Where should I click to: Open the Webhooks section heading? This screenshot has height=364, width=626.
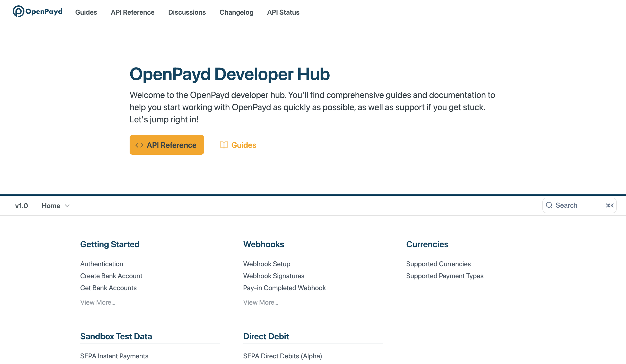pyautogui.click(x=264, y=245)
